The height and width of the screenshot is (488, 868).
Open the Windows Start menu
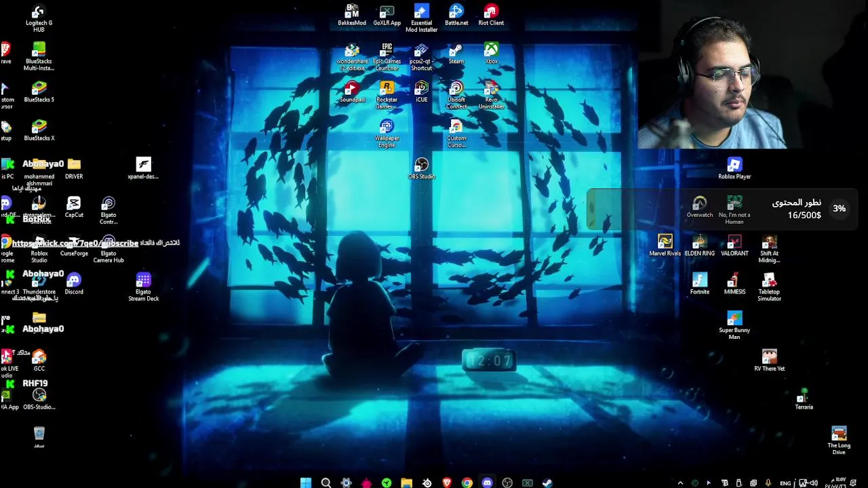point(306,483)
